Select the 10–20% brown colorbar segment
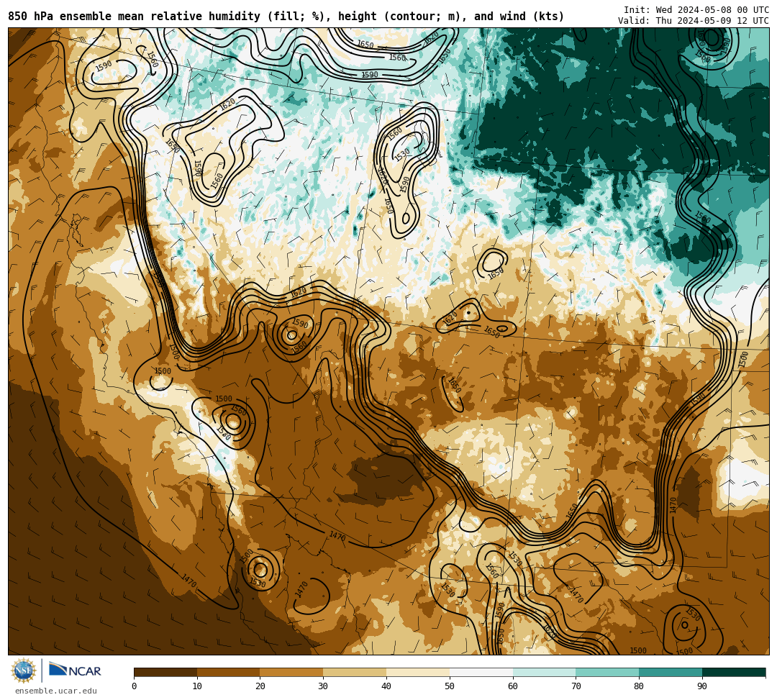 (x=229, y=672)
